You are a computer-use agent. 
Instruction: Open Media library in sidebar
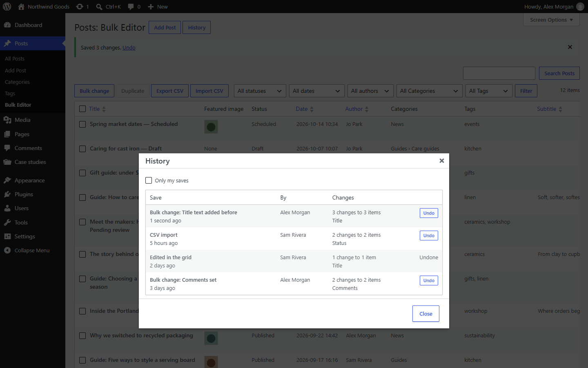point(33,120)
